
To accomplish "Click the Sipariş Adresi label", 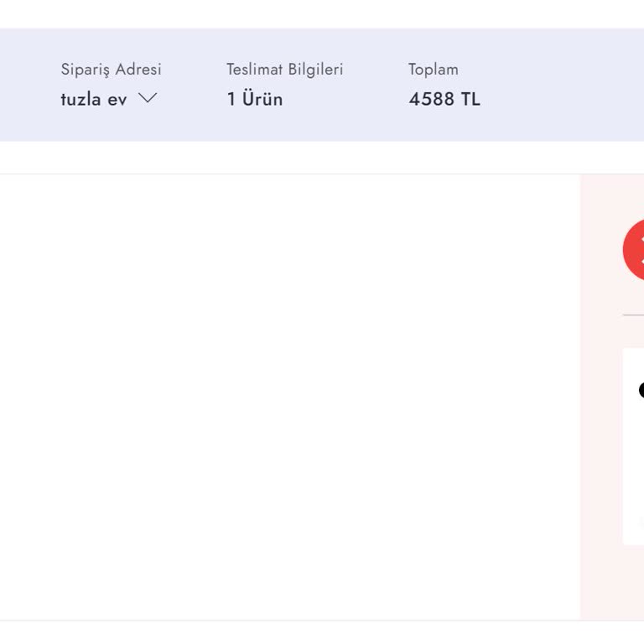I will 111,69.
